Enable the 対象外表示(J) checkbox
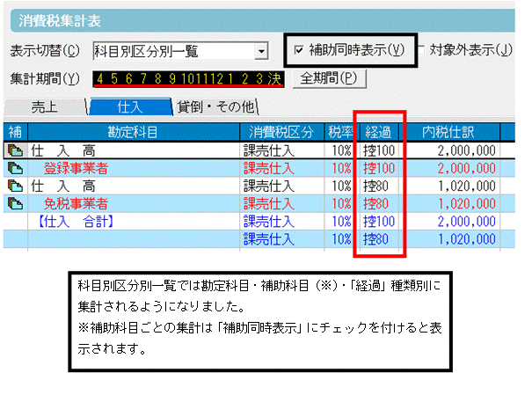This screenshot has width=532, height=402. [x=421, y=50]
